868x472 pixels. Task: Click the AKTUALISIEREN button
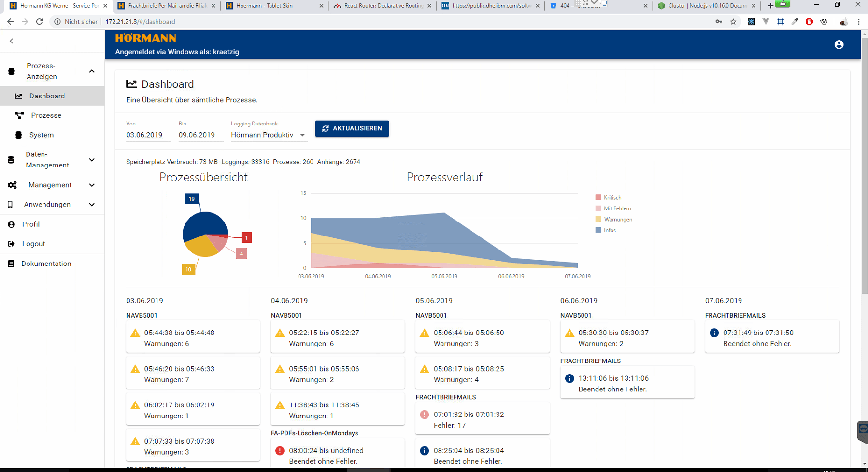click(x=352, y=128)
